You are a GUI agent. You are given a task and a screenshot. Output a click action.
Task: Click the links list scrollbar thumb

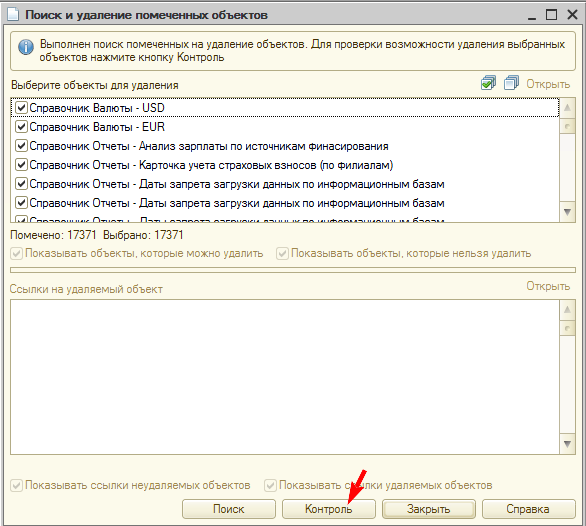tap(567, 328)
